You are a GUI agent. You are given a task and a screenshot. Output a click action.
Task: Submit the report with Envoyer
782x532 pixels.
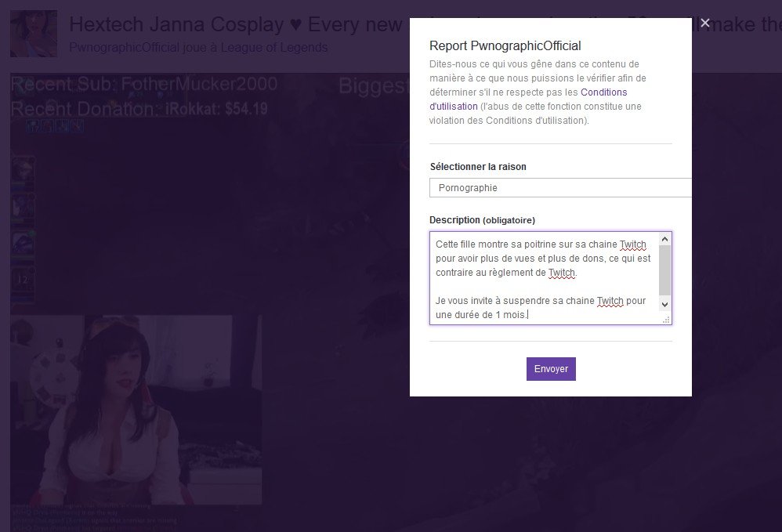(551, 369)
